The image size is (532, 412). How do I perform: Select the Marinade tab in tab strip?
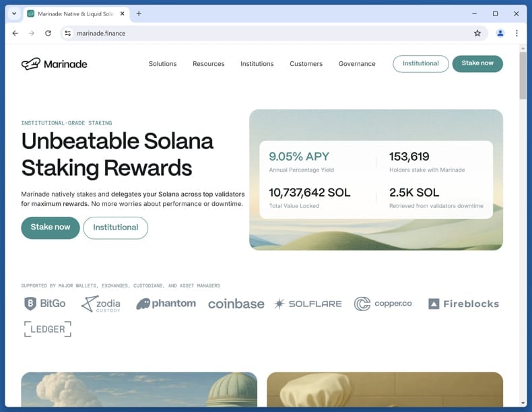click(x=76, y=14)
